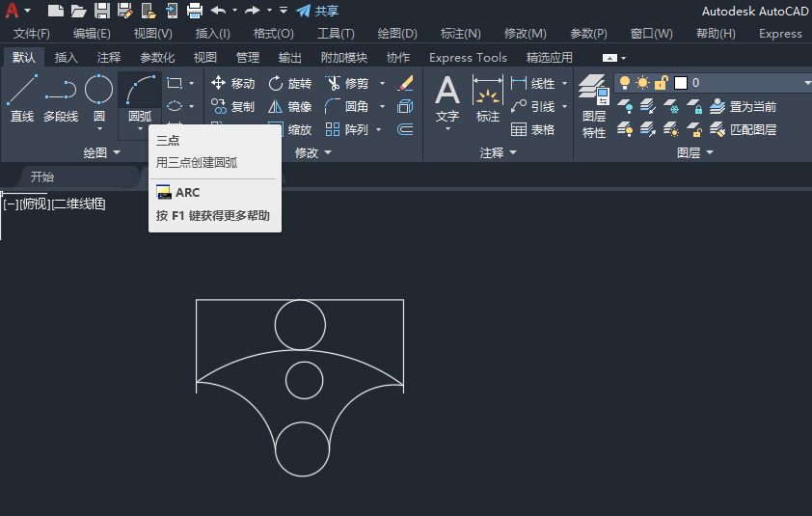The image size is (812, 516).
Task: Open the Fillet (圆角) dropdown arrow
Action: point(382,106)
